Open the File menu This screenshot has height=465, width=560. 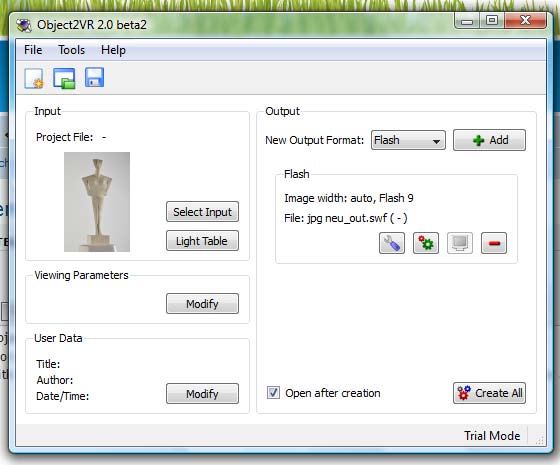[x=33, y=50]
